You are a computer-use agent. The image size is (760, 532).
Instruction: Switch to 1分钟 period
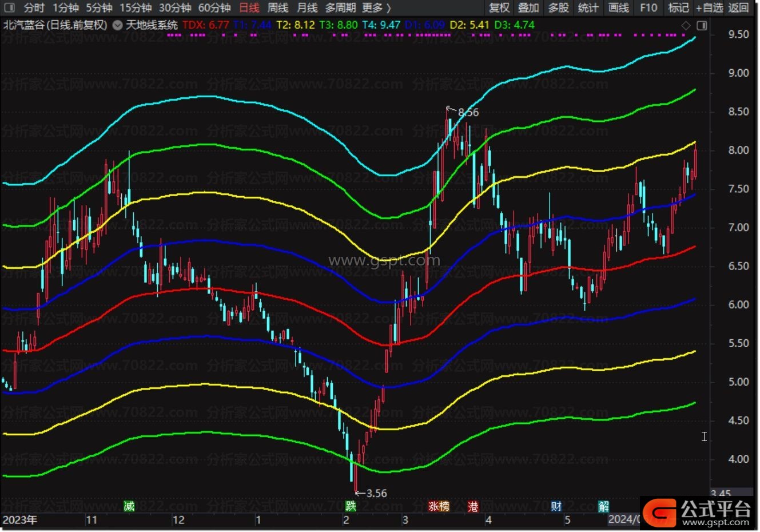pyautogui.click(x=65, y=7)
